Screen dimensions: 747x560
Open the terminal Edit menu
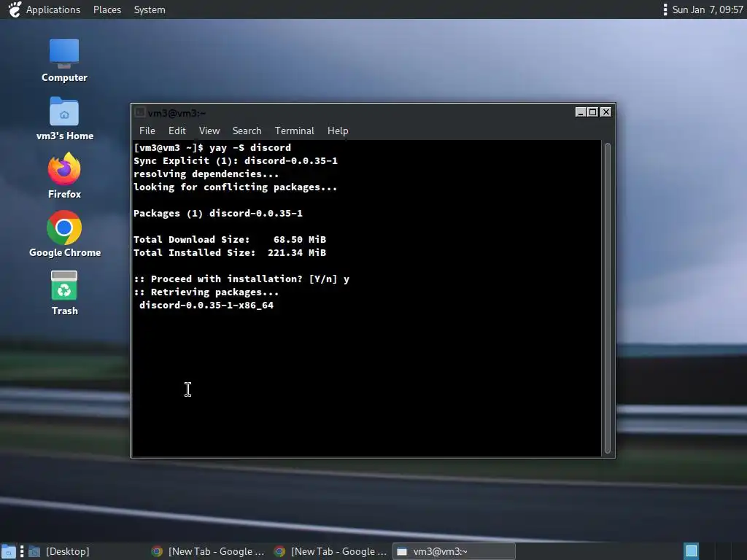tap(177, 131)
